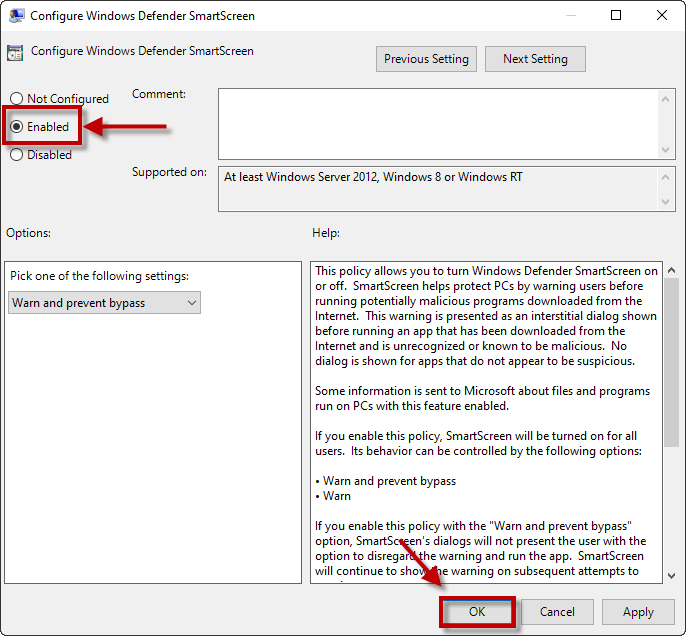Click the Supported on box scroll down arrow

pos(665,202)
